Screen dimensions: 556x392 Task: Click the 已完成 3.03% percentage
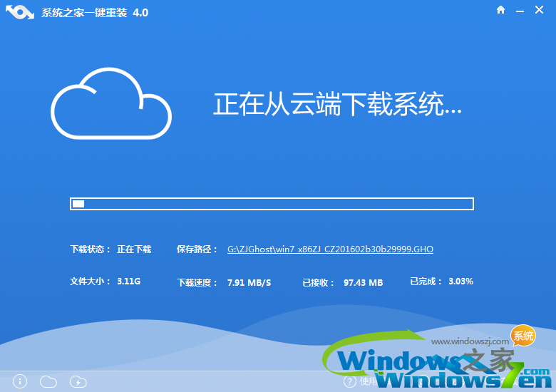(x=460, y=282)
